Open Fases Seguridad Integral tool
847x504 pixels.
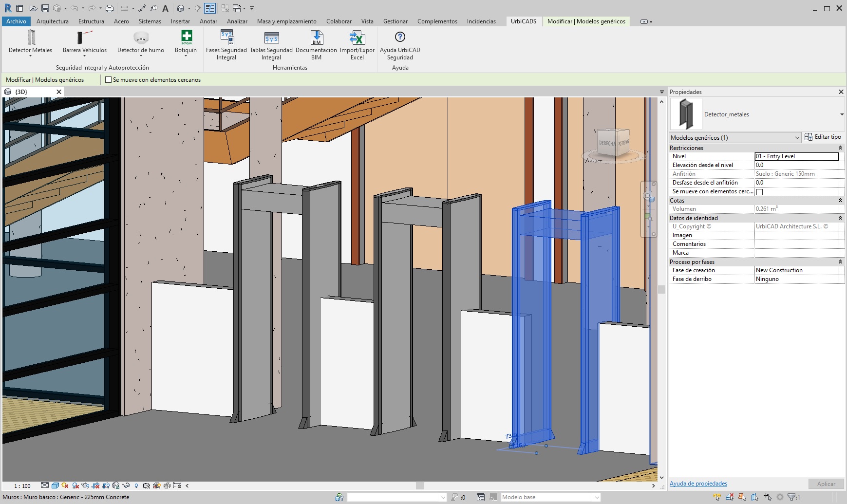tap(226, 38)
